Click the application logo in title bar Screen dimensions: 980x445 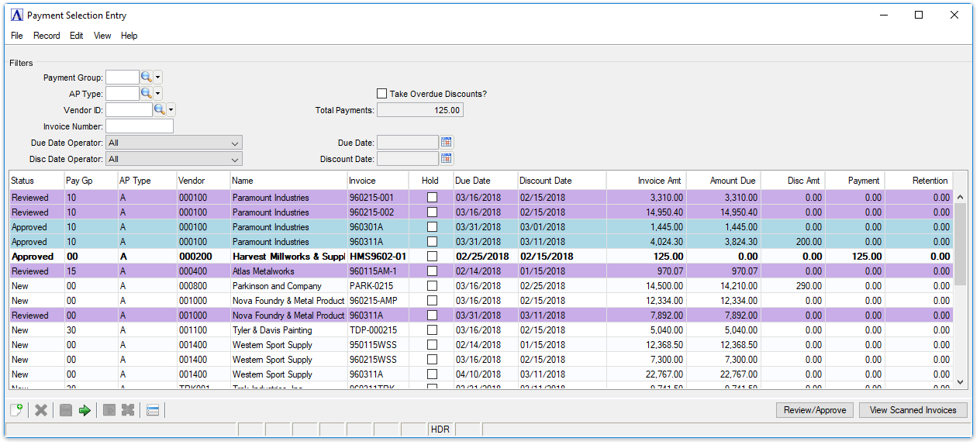click(x=17, y=15)
